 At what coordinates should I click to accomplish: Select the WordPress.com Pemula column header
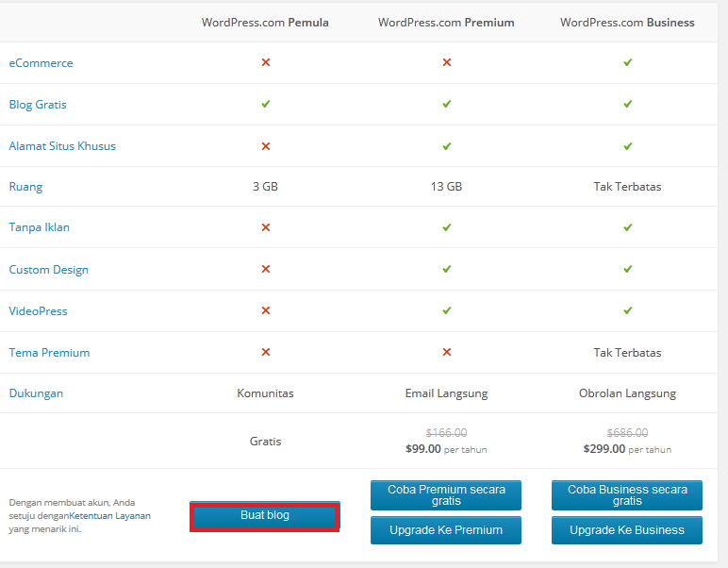pos(265,23)
